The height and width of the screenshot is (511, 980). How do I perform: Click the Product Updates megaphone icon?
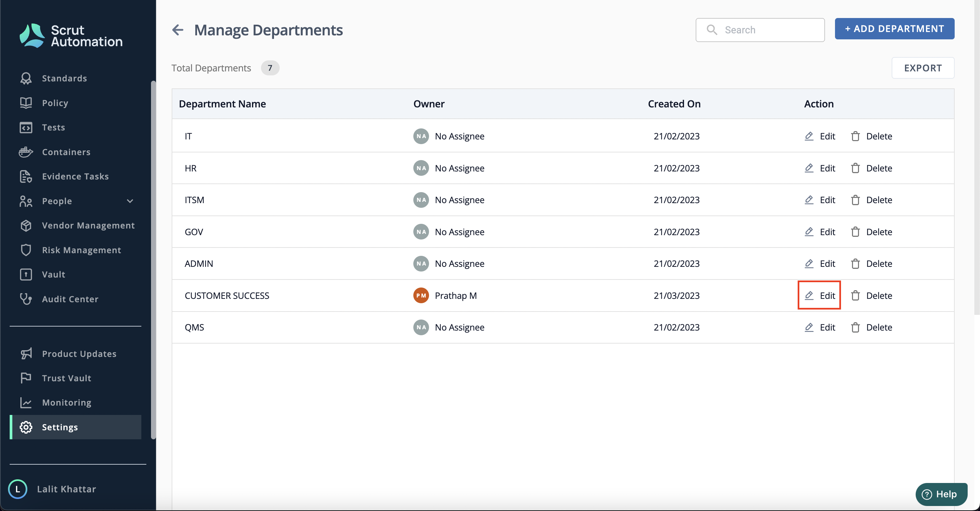coord(26,354)
